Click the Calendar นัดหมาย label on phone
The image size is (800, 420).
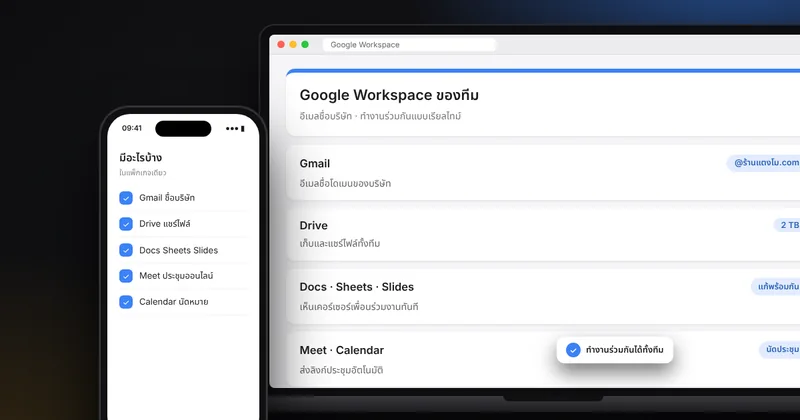point(173,302)
